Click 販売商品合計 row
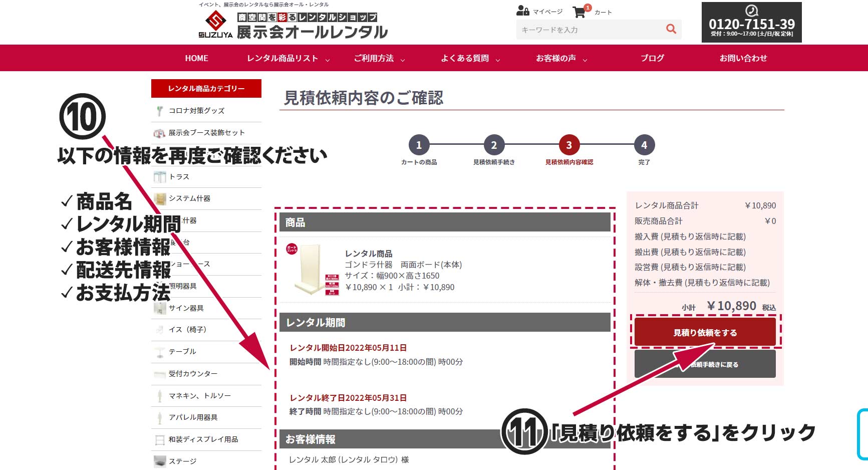Image resolution: width=868 pixels, height=470 pixels. pyautogui.click(x=705, y=221)
